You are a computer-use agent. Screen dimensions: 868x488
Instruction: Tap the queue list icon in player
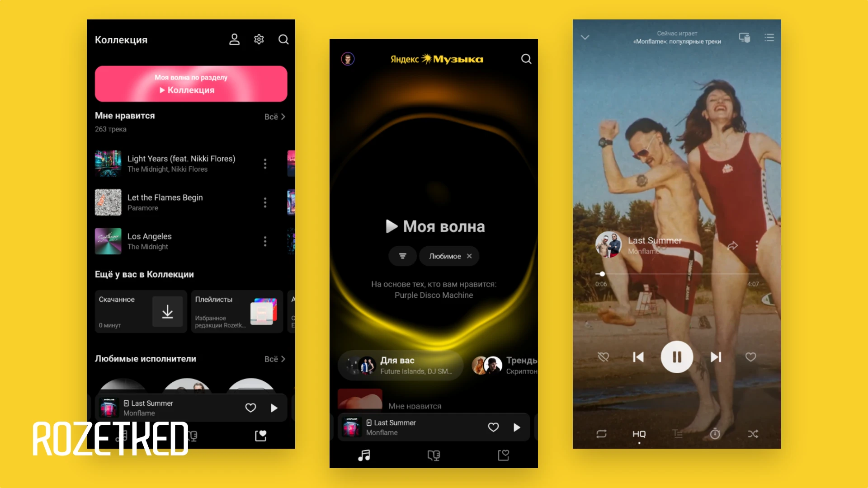click(769, 37)
